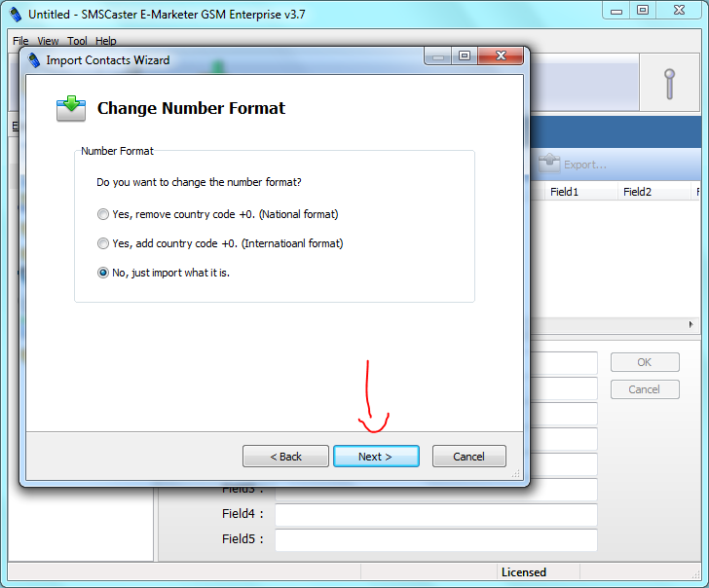Maximize the SMSCaster main window
Viewport: 709px width, 588px height.
[x=643, y=11]
